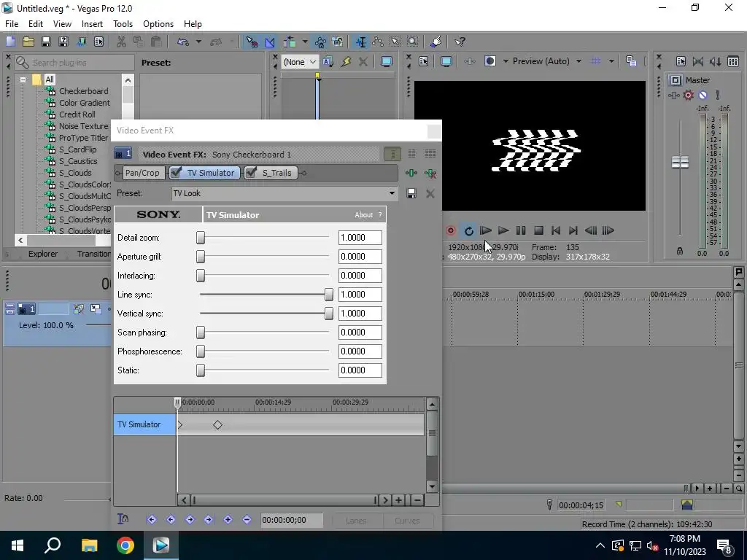Open the Options menu

coord(158,24)
